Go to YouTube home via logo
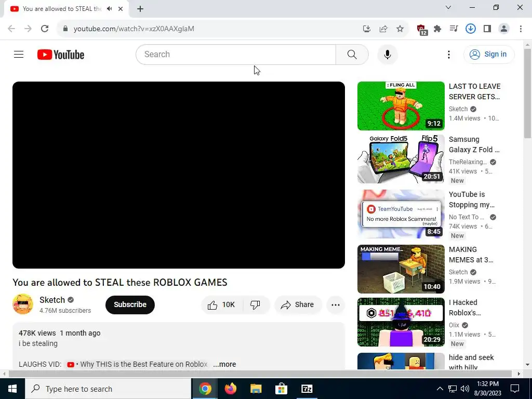Screen dimensions: 532x399 (x=61, y=54)
